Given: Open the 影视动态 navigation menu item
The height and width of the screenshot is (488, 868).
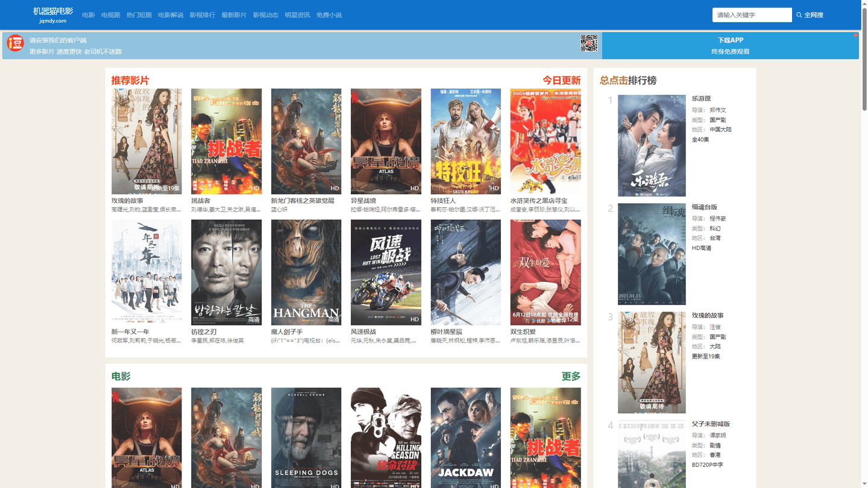Looking at the screenshot, I should coord(266,15).
